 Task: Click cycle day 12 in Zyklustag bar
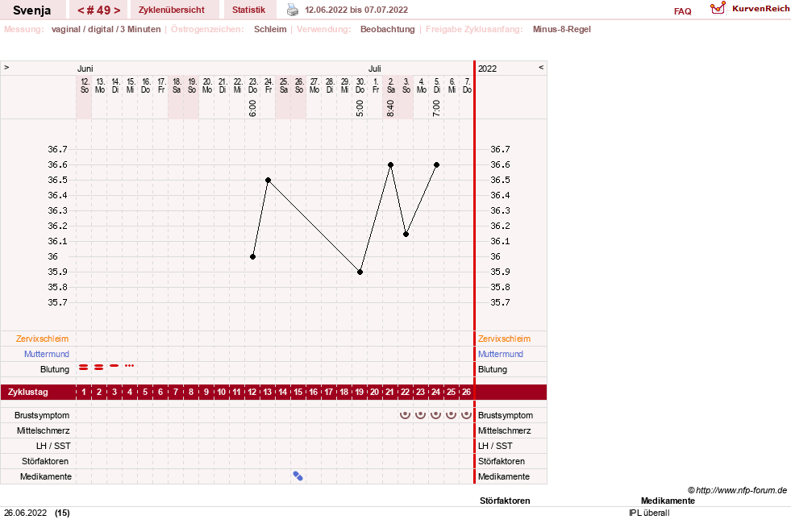(252, 392)
